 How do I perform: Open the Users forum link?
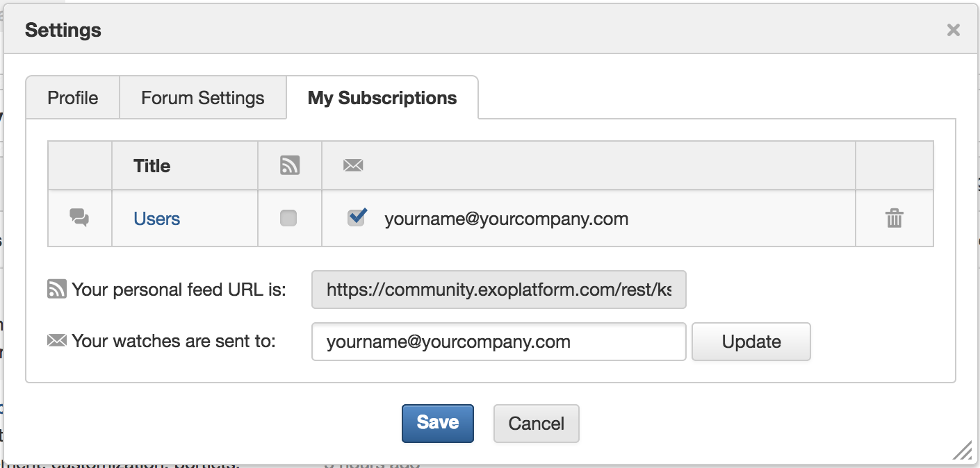pyautogui.click(x=157, y=219)
